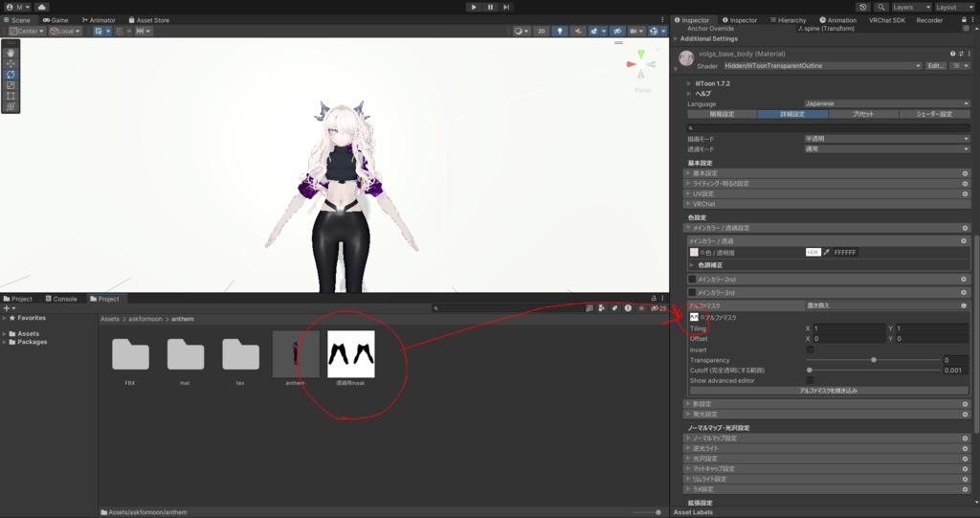Enable メインカラー3rd checkbox
980x518 pixels.
pos(692,293)
